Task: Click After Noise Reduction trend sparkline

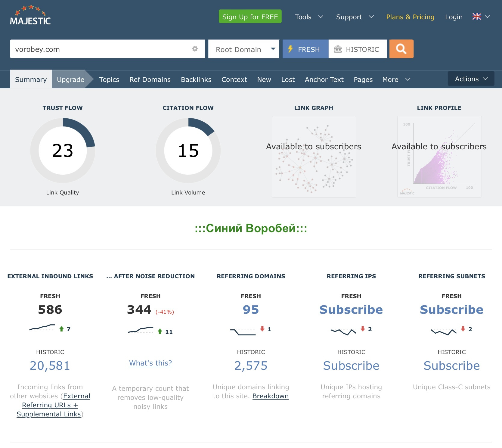Action: 141,330
